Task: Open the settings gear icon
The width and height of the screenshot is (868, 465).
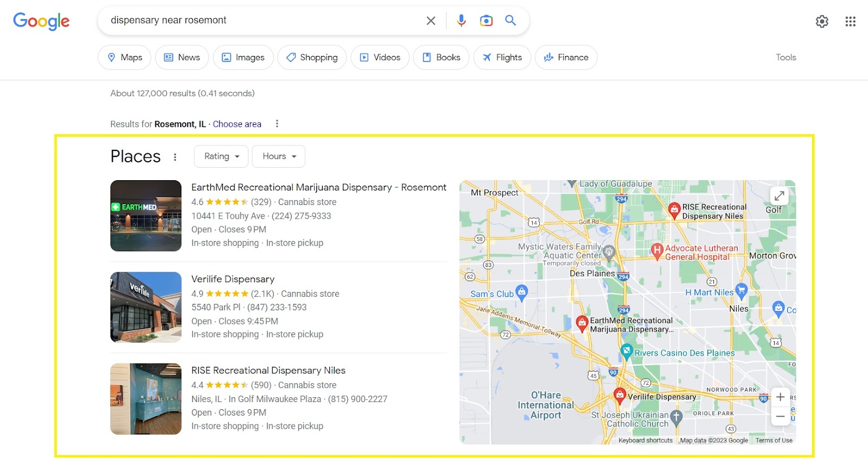Action: click(x=822, y=21)
